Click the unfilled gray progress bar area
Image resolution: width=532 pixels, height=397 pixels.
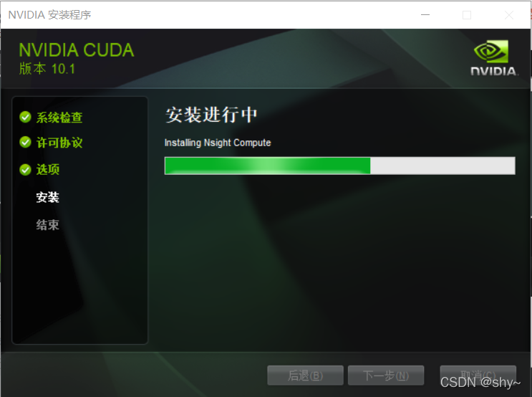tap(442, 166)
